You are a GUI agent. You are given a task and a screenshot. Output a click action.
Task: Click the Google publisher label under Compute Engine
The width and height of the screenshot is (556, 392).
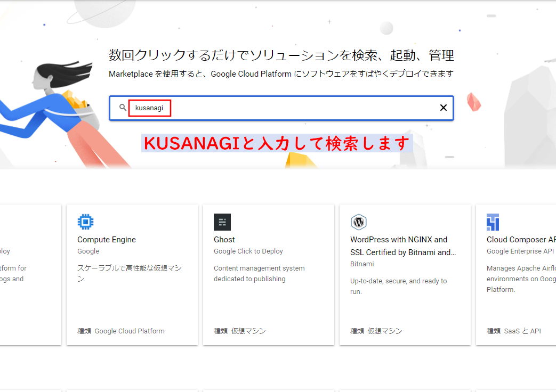pyautogui.click(x=88, y=251)
